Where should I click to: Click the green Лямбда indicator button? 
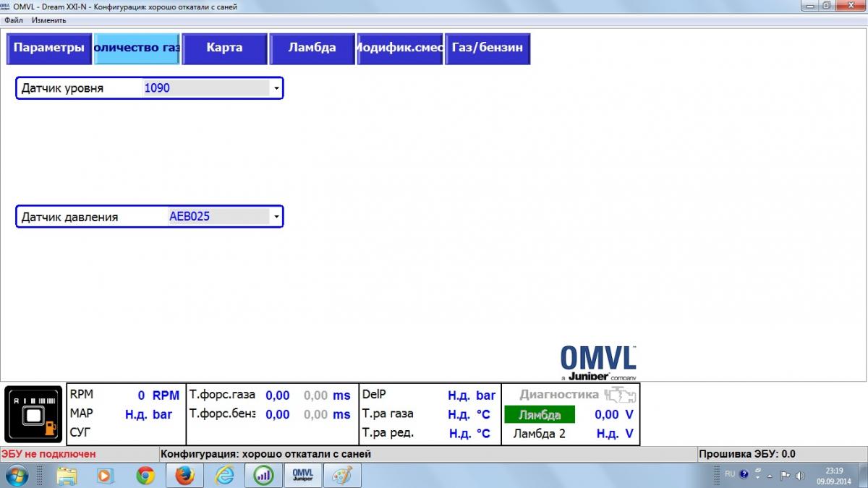point(539,414)
